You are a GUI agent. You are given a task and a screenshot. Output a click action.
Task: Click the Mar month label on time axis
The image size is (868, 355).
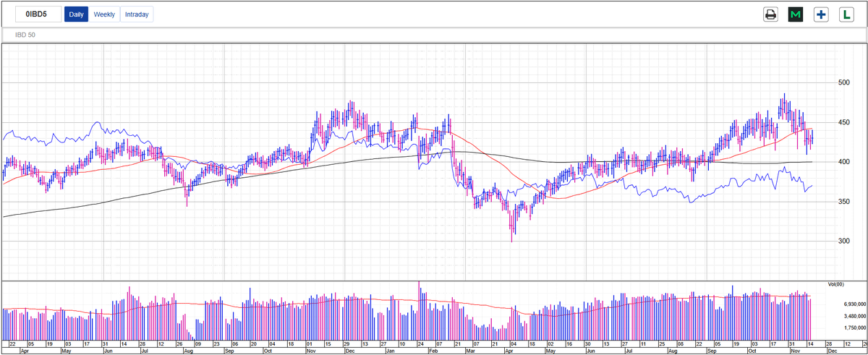pos(471,351)
